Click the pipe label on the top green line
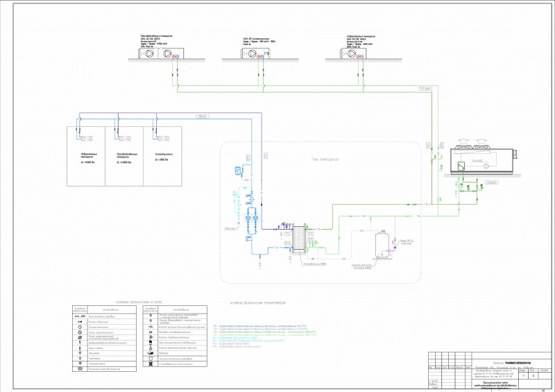The height and width of the screenshot is (392, 555). pyautogui.click(x=425, y=89)
